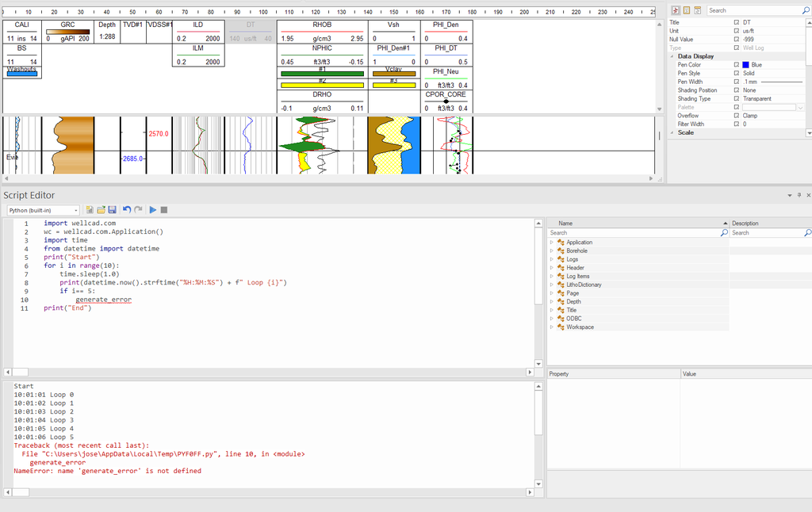Stop script execution with the stop icon
This screenshot has height=512, width=812.
pyautogui.click(x=164, y=210)
